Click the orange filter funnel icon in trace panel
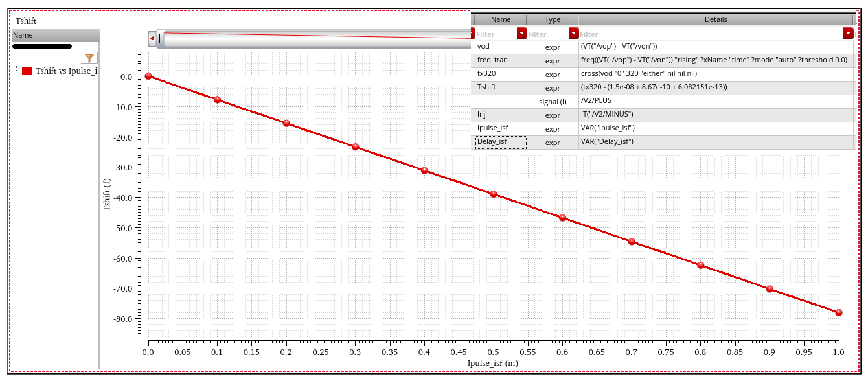The image size is (868, 381). 89,58
